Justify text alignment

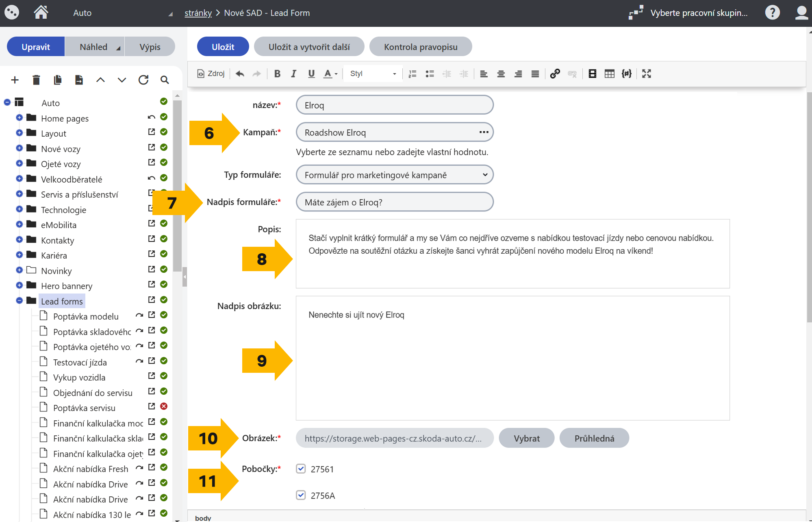535,74
